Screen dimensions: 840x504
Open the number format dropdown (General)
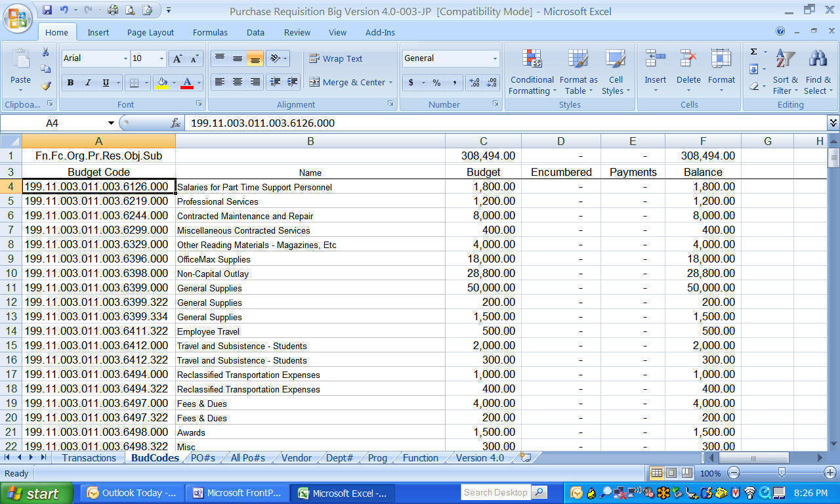click(495, 58)
